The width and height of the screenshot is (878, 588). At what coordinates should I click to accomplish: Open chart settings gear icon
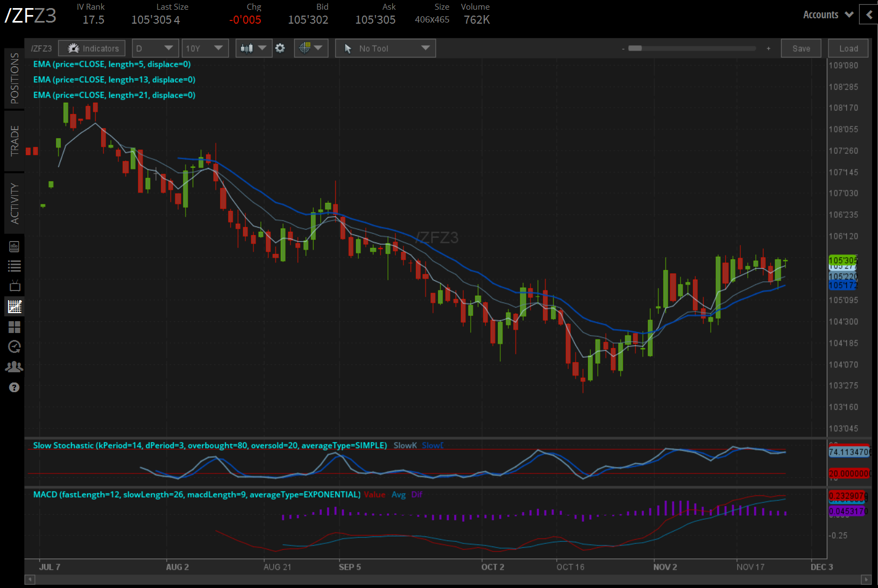tap(280, 48)
